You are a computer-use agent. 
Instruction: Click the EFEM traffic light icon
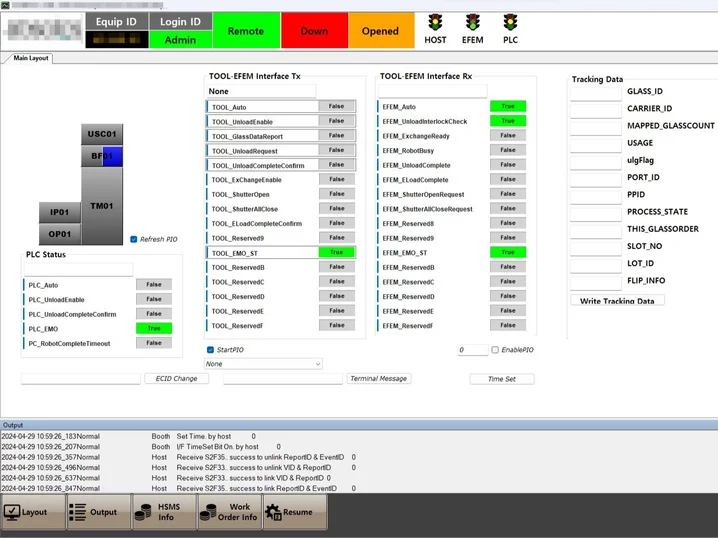(473, 22)
